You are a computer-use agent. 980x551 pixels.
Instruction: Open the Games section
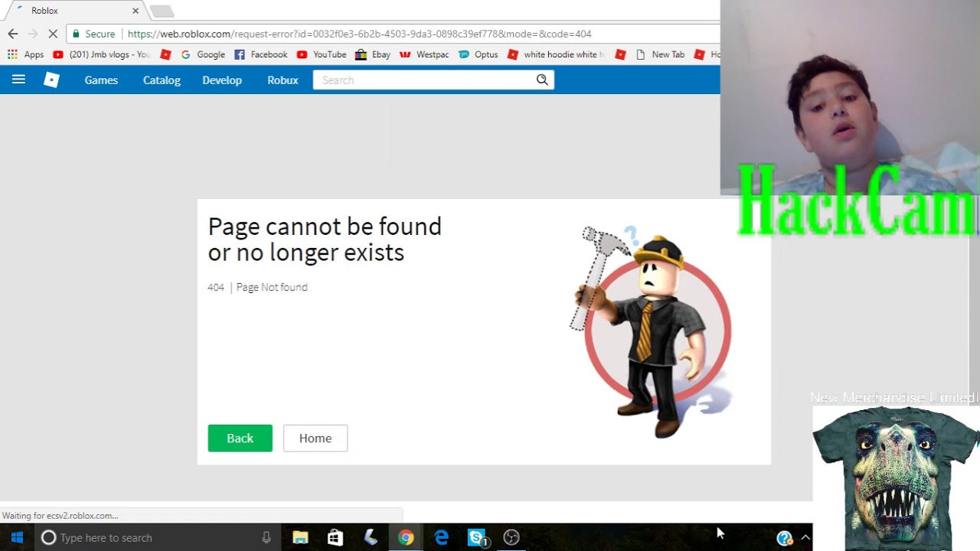tap(101, 80)
